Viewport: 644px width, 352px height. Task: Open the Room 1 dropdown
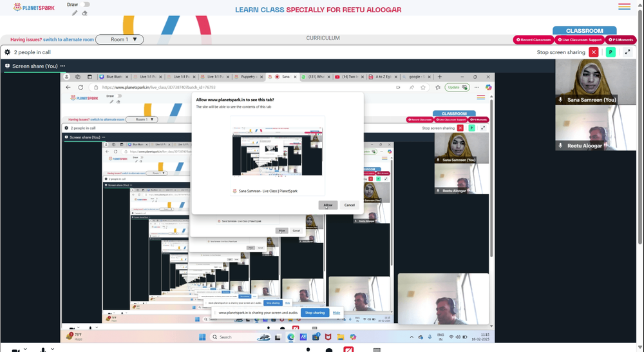[x=120, y=39]
